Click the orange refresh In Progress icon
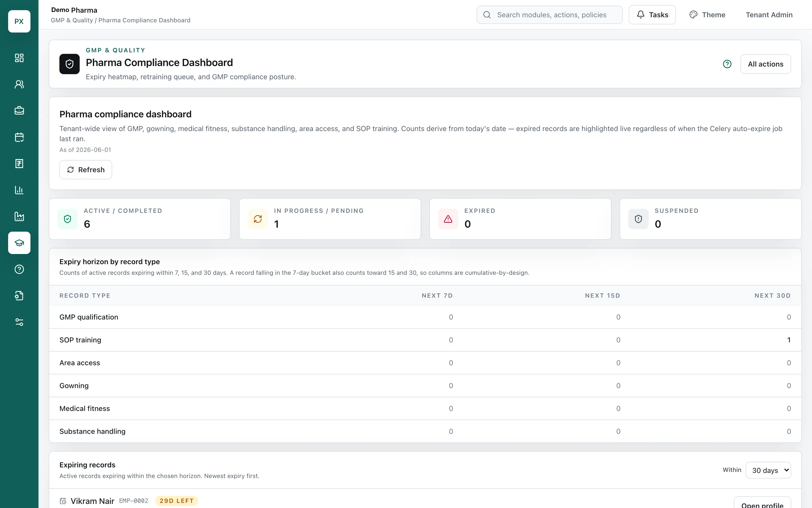This screenshot has height=508, width=812. 258,219
